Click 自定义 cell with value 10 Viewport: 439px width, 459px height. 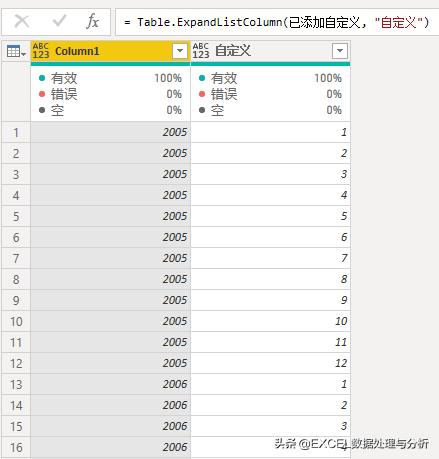(270, 321)
